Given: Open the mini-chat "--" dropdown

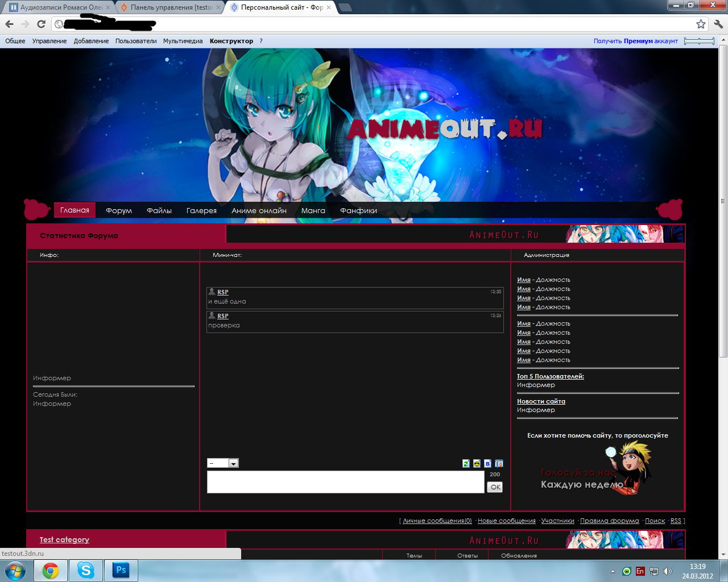Looking at the screenshot, I should (x=223, y=463).
